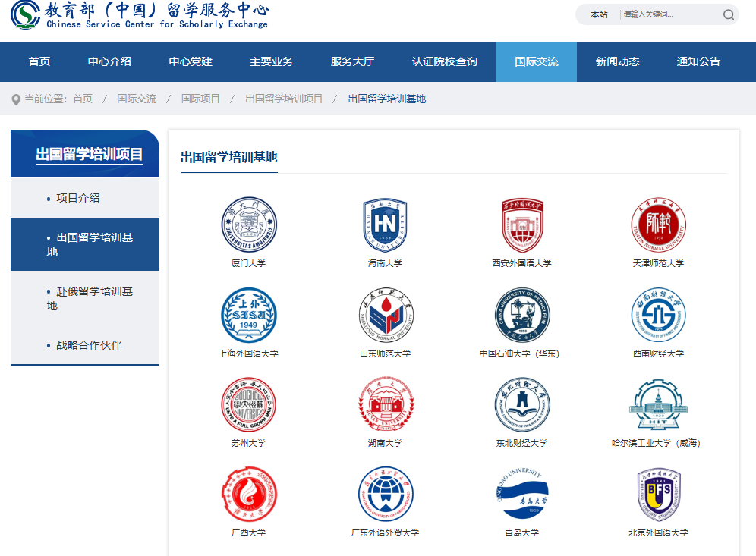Click the 国际项目 breadcrumb link

200,99
